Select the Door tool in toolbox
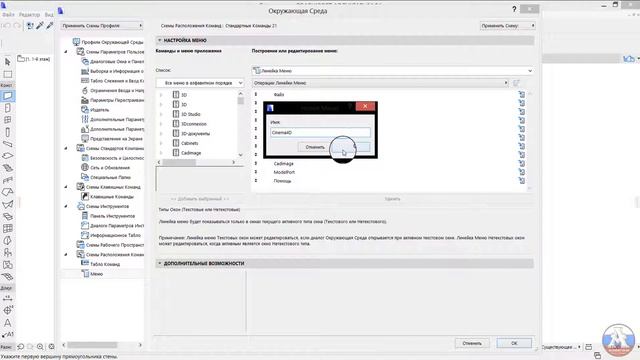 point(7,108)
